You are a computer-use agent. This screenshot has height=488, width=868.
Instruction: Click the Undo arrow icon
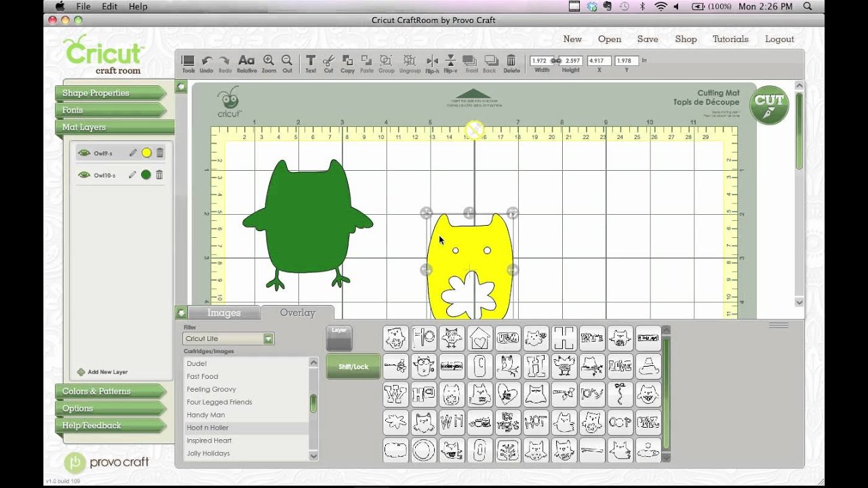pyautogui.click(x=207, y=62)
